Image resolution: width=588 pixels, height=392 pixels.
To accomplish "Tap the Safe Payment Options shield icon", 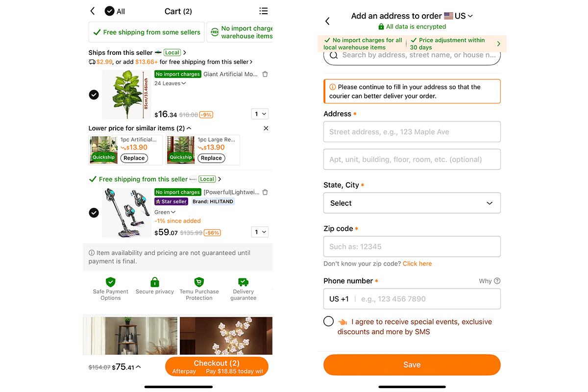I will (110, 282).
